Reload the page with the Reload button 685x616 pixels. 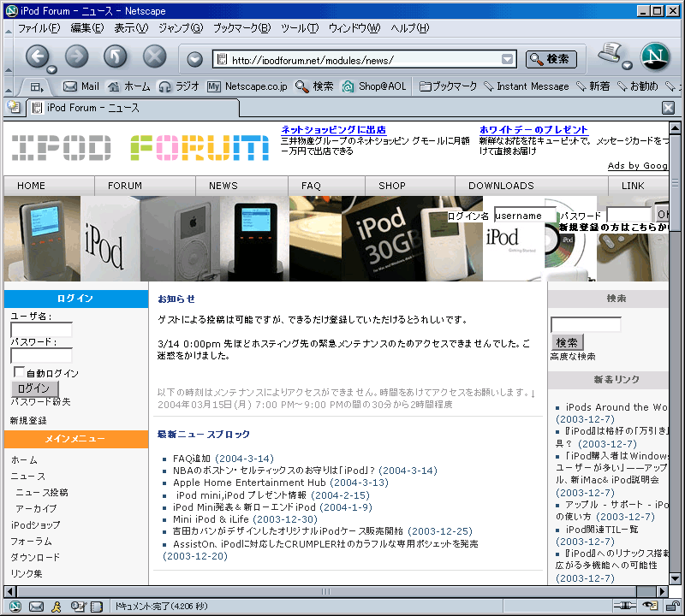pos(116,56)
